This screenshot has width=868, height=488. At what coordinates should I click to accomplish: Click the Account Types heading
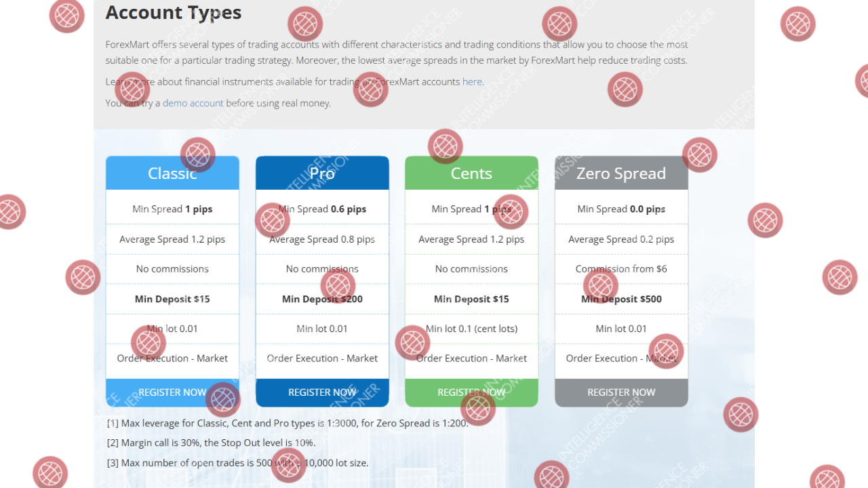(x=174, y=13)
